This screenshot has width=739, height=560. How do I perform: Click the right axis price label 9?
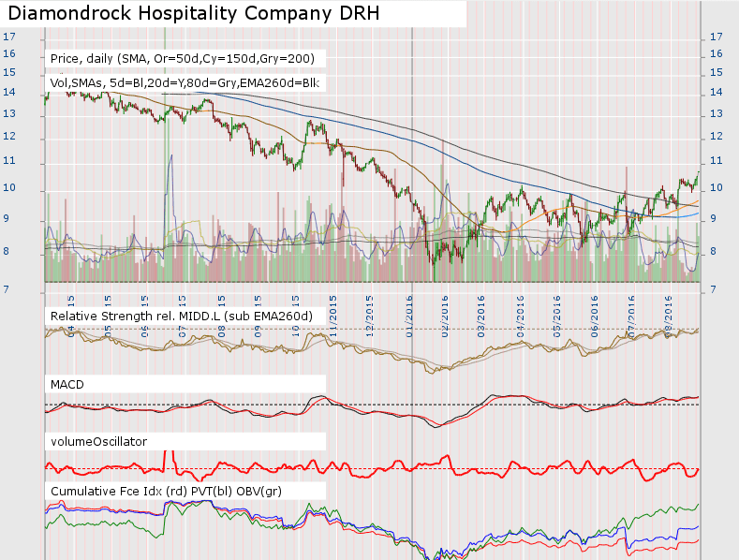tap(714, 218)
